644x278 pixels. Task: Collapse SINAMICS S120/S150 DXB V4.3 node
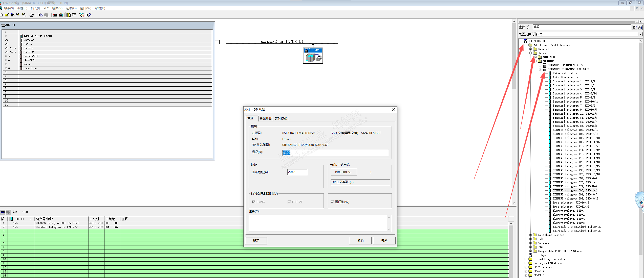pos(540,69)
